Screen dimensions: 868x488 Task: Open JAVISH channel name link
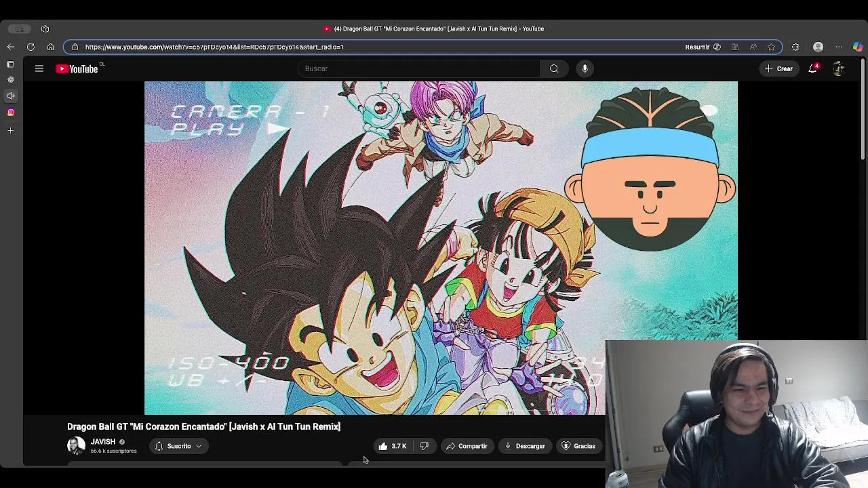[103, 442]
